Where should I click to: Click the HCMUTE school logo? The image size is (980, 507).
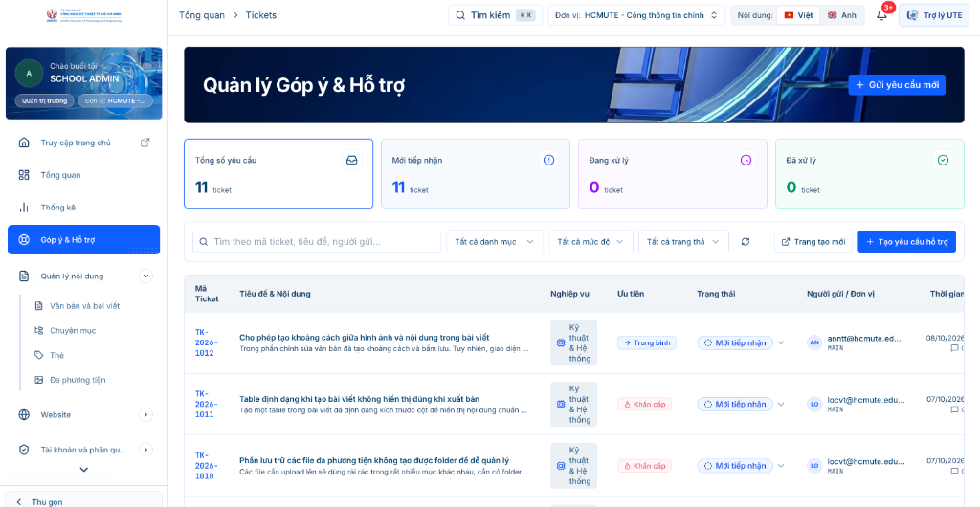tap(84, 15)
